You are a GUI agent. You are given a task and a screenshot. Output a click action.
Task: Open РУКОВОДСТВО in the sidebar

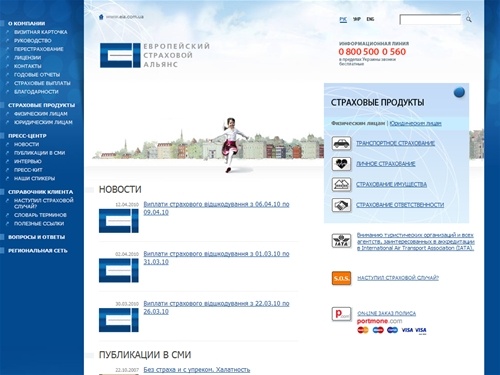(33, 41)
